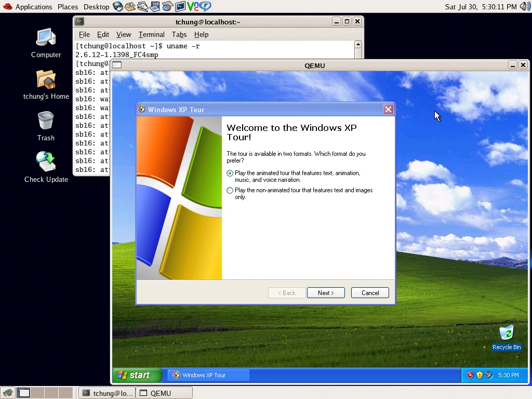Click the "2.6.12-1.1398_FC4smp" output line in terminal

117,55
